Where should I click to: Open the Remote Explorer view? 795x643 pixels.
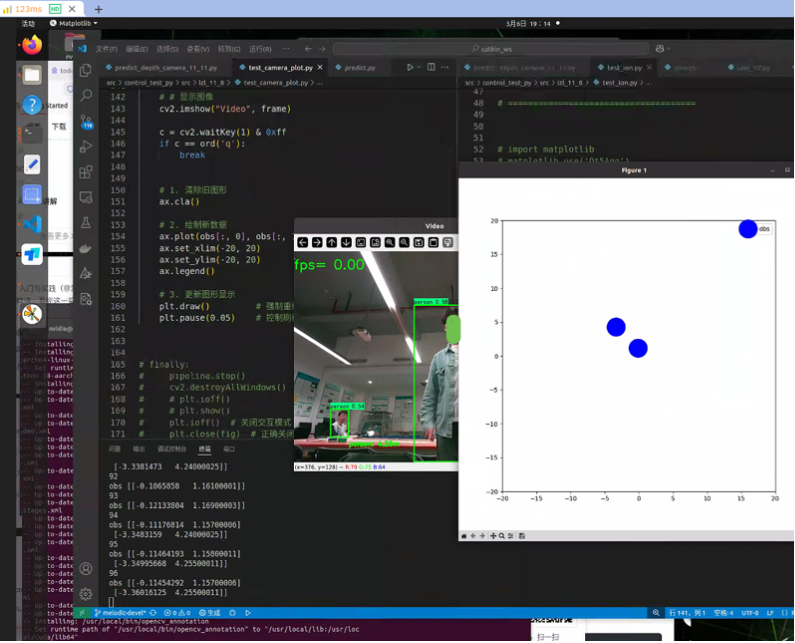(x=86, y=197)
